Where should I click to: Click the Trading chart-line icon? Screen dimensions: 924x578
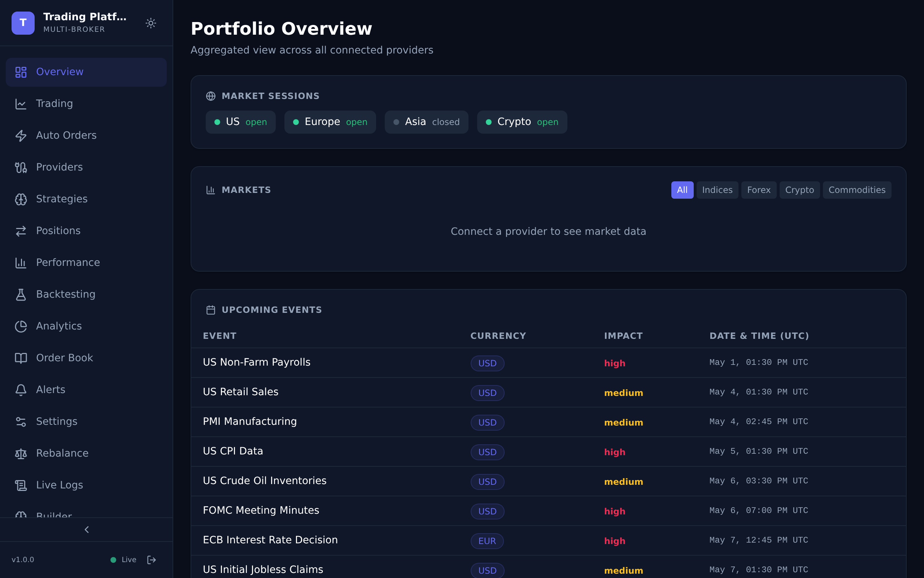[x=21, y=104]
